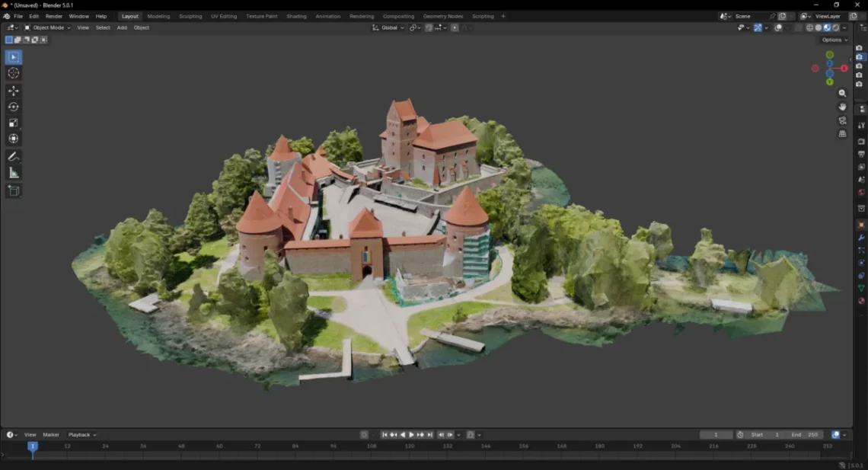
Task: Toggle camera view in viewport
Action: [842, 120]
